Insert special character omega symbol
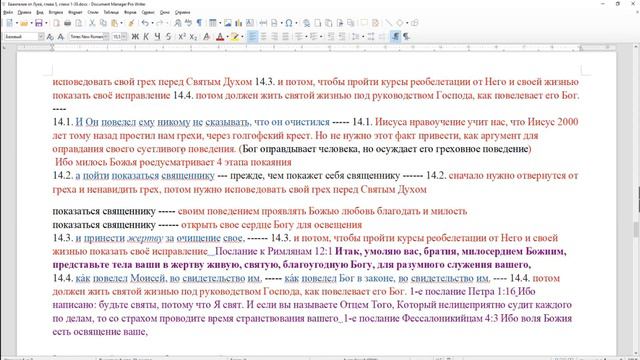 pos(289,23)
